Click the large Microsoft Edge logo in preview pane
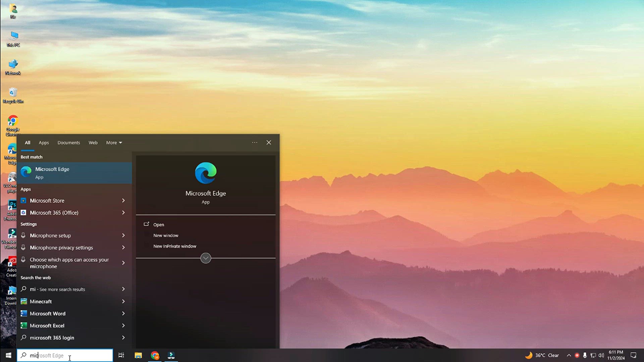 point(206,173)
